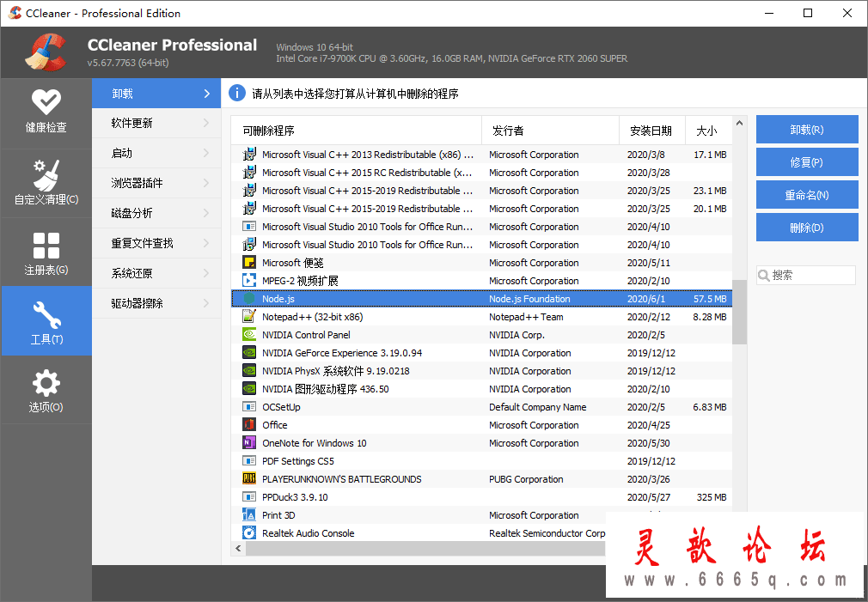Click the scrollbar up arrow
868x602 pixels.
[740, 123]
